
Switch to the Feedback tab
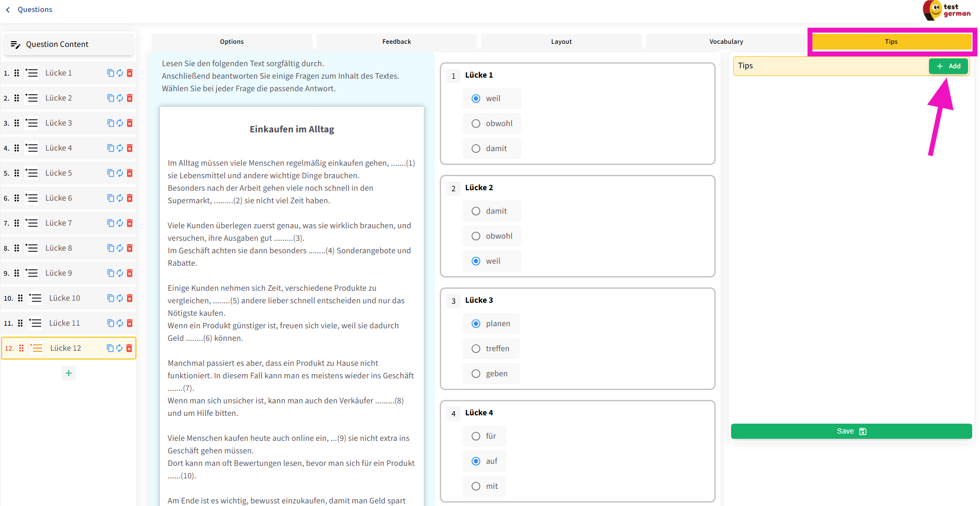396,42
